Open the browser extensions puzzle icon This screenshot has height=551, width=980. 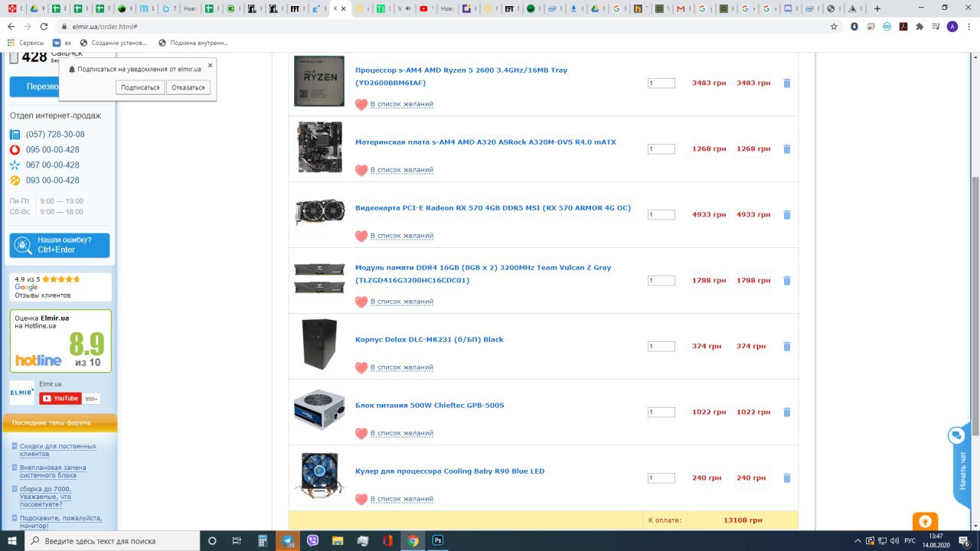(x=920, y=26)
